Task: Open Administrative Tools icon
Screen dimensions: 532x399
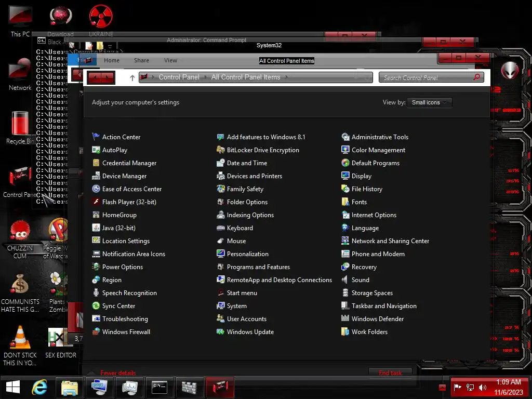Action: pyautogui.click(x=345, y=137)
